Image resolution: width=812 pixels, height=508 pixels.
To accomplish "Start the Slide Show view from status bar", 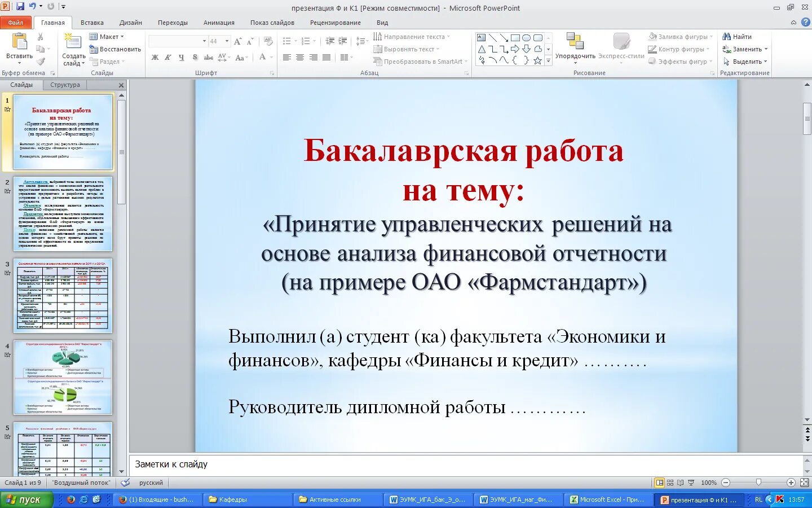I will tap(691, 483).
